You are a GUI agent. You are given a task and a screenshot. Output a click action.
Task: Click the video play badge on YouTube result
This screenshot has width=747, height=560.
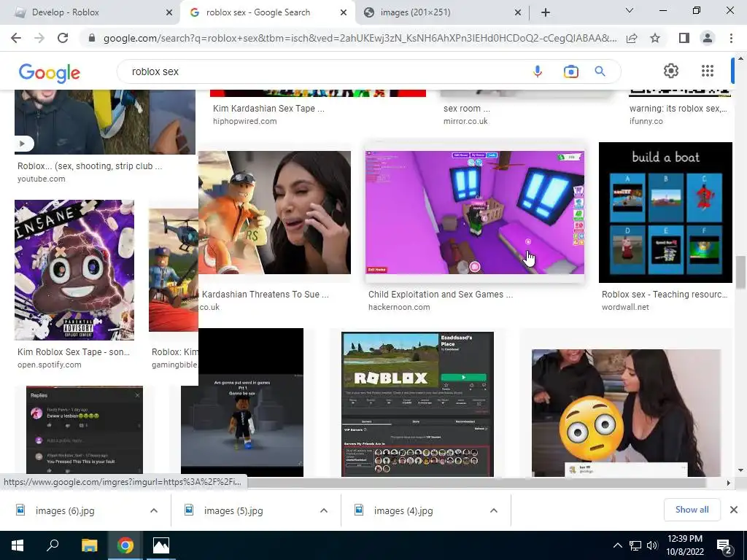coord(23,144)
